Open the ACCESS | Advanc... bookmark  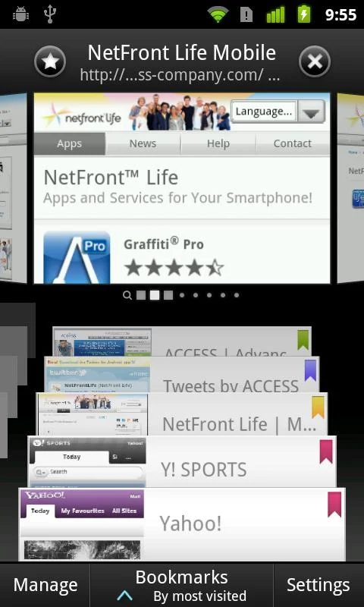[182, 341]
